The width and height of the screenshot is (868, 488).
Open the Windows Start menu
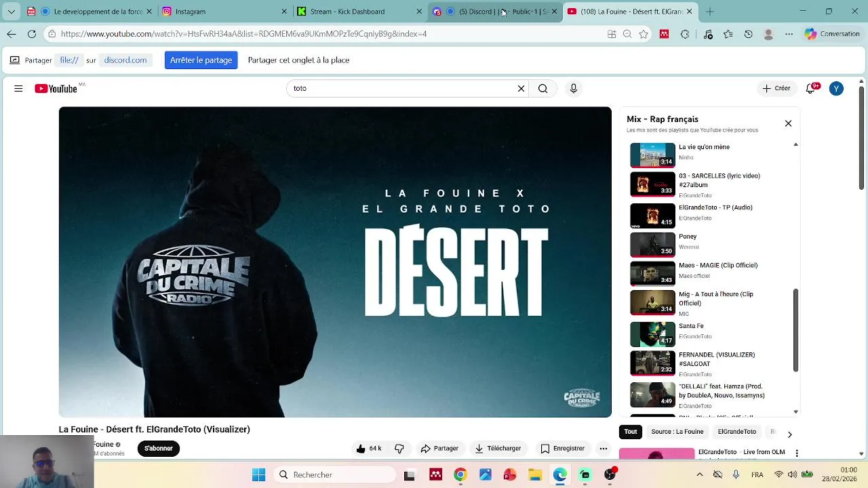click(x=258, y=475)
